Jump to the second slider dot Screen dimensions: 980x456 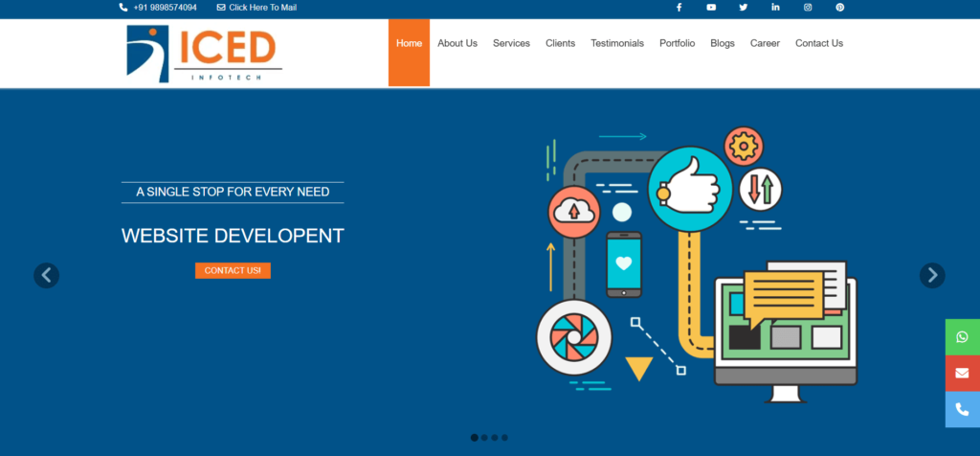click(484, 438)
